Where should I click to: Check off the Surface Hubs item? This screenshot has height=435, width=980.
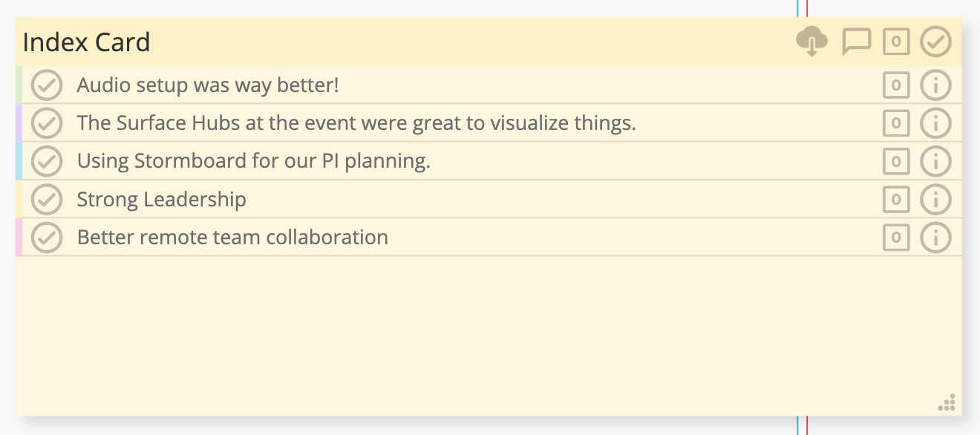point(47,123)
